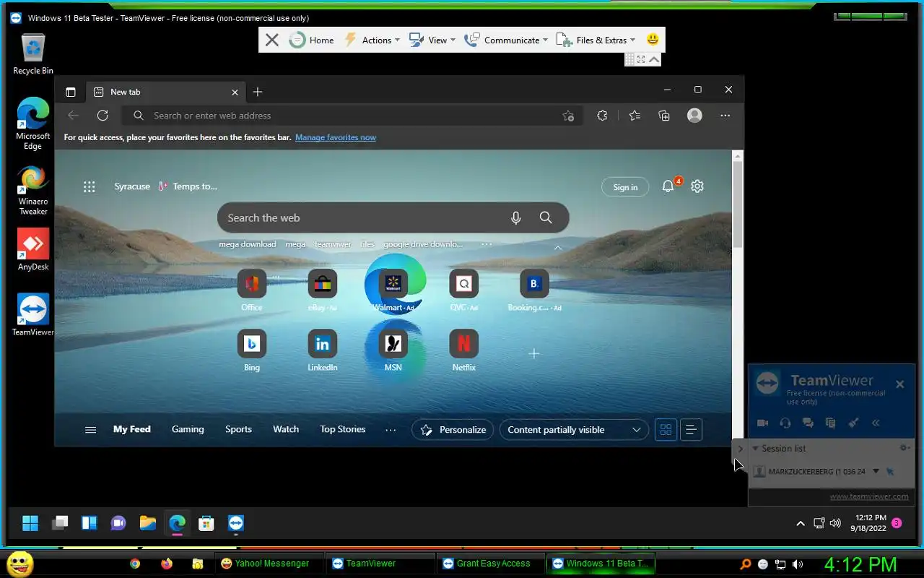Add a new quick link with the plus
Viewport: 924px width, 578px height.
pos(534,353)
